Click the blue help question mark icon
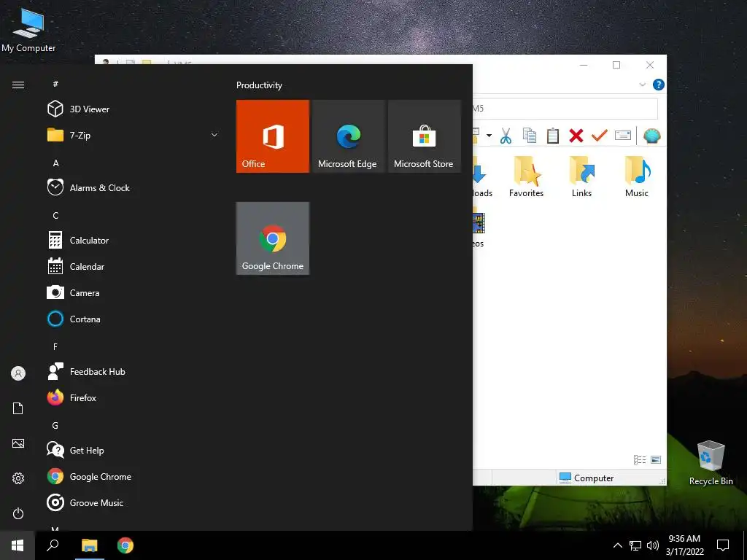747x560 pixels. [659, 85]
